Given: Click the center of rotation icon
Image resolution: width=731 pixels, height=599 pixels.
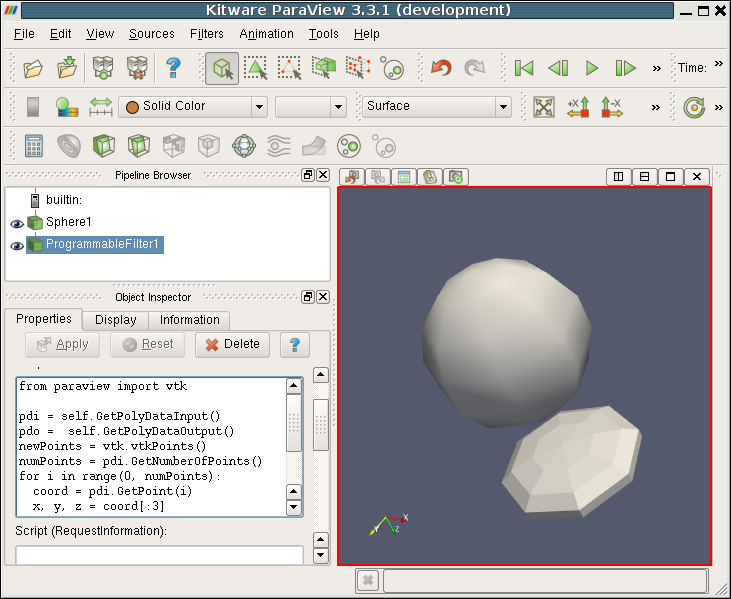Looking at the screenshot, I should coord(694,107).
